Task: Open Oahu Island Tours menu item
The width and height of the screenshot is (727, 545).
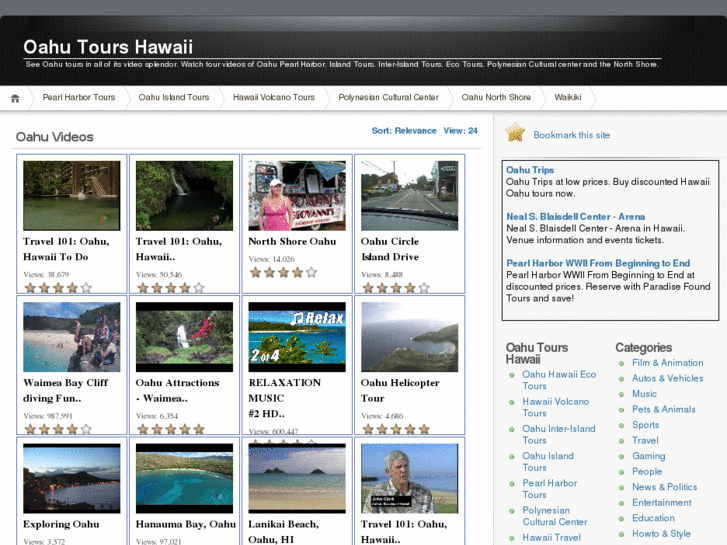Action: click(x=174, y=97)
